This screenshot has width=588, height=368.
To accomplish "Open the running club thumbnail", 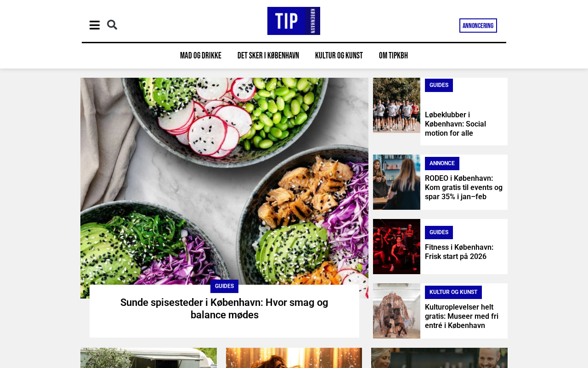I will coord(396,105).
